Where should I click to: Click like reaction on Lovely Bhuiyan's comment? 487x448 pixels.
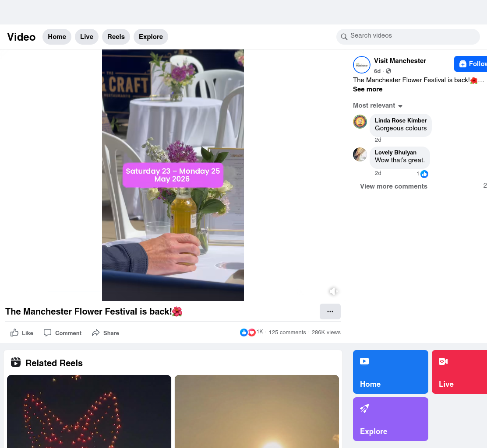(x=424, y=174)
